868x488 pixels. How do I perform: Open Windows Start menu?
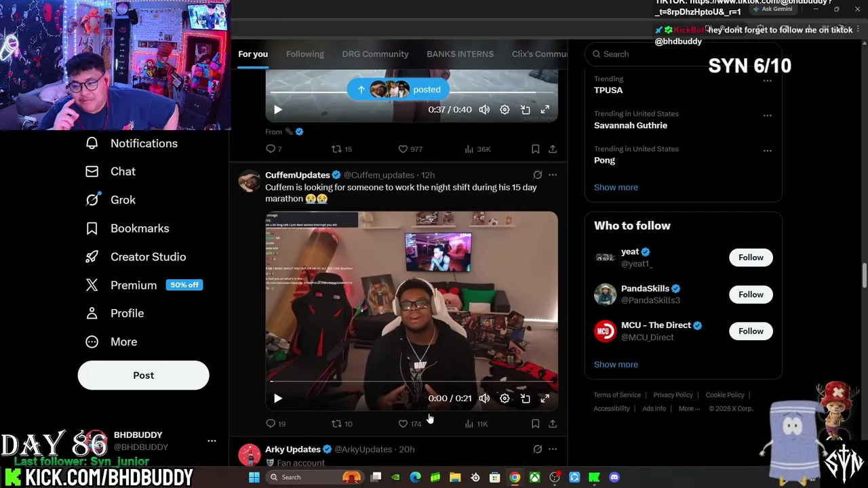click(254, 477)
